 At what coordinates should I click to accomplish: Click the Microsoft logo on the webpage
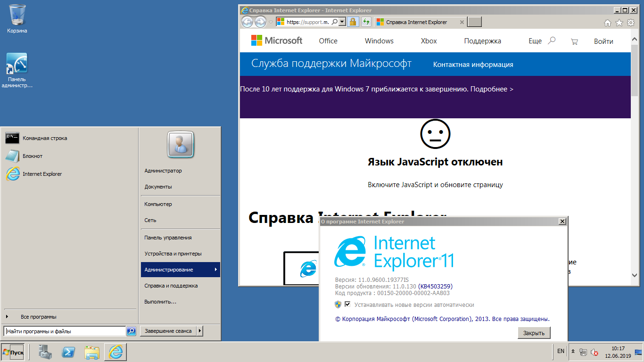[x=277, y=41]
